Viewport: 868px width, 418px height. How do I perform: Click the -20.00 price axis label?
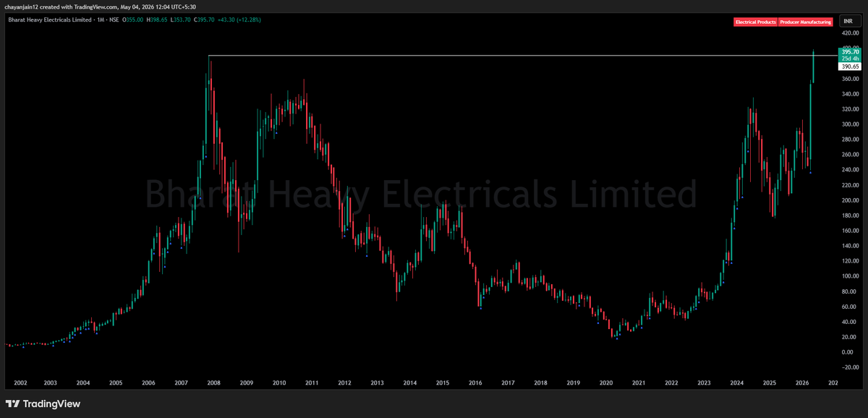click(x=850, y=367)
